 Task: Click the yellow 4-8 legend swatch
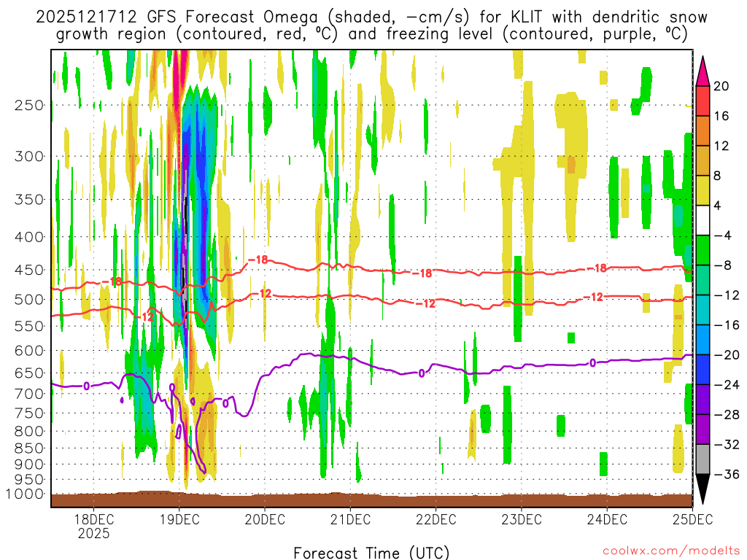tap(703, 190)
